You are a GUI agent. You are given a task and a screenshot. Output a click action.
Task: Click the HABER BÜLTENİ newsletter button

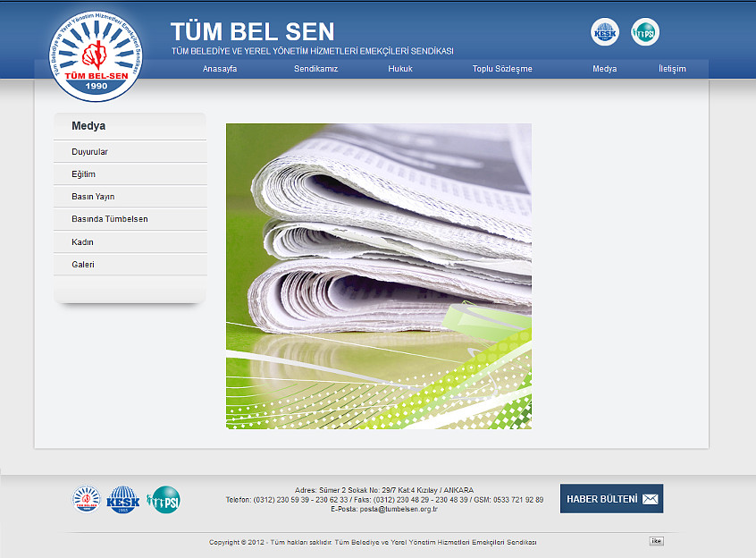point(611,499)
